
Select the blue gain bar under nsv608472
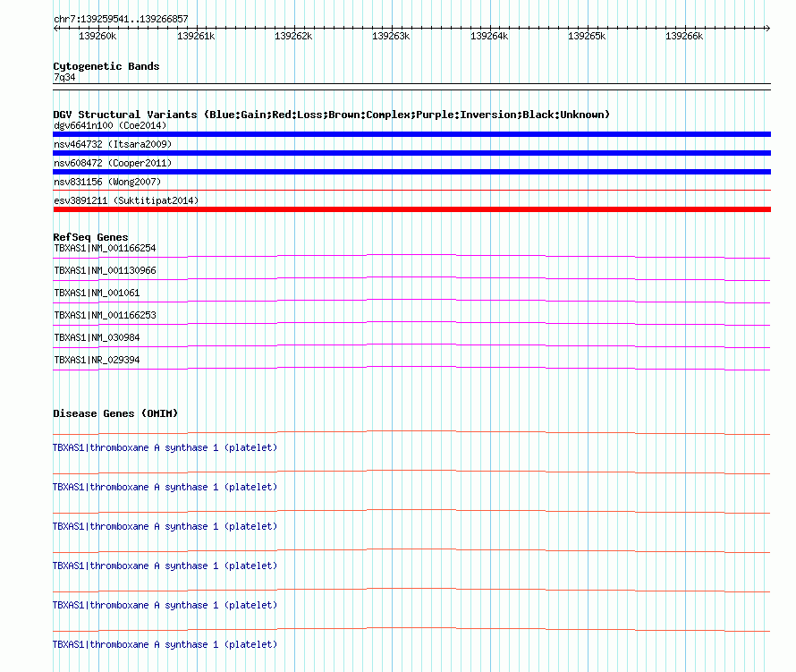point(411,172)
